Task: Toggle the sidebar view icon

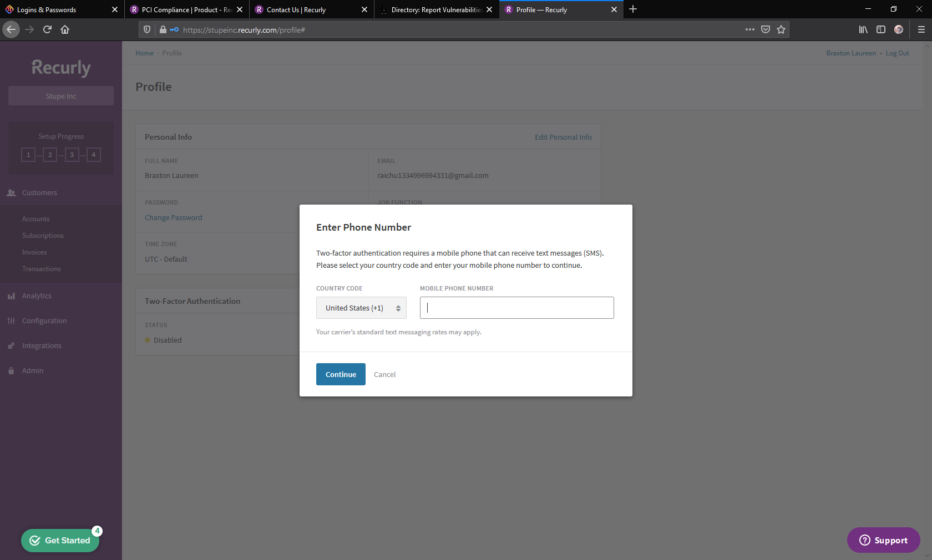Action: (881, 29)
